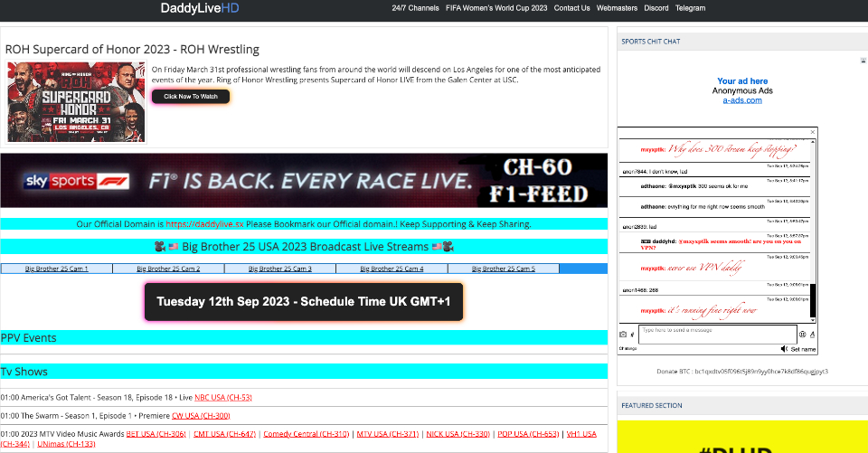
Task: Open VH1 USA (CH-344) stream
Action: [581, 434]
